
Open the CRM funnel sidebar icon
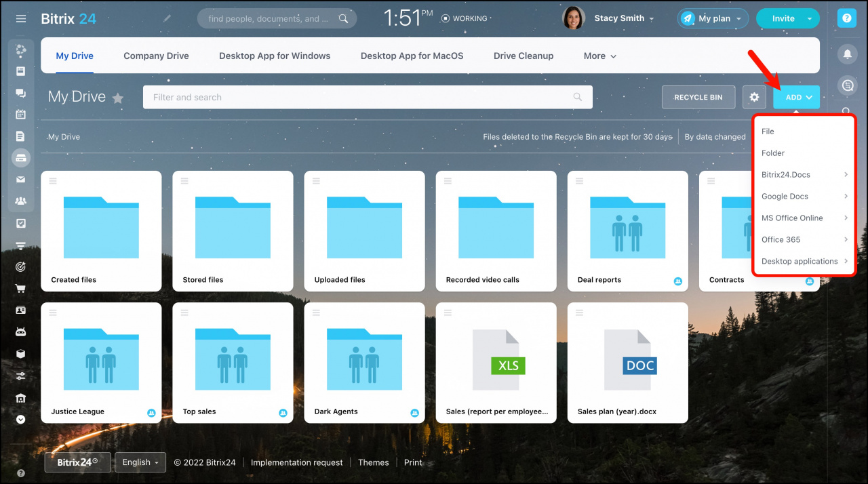coord(21,245)
